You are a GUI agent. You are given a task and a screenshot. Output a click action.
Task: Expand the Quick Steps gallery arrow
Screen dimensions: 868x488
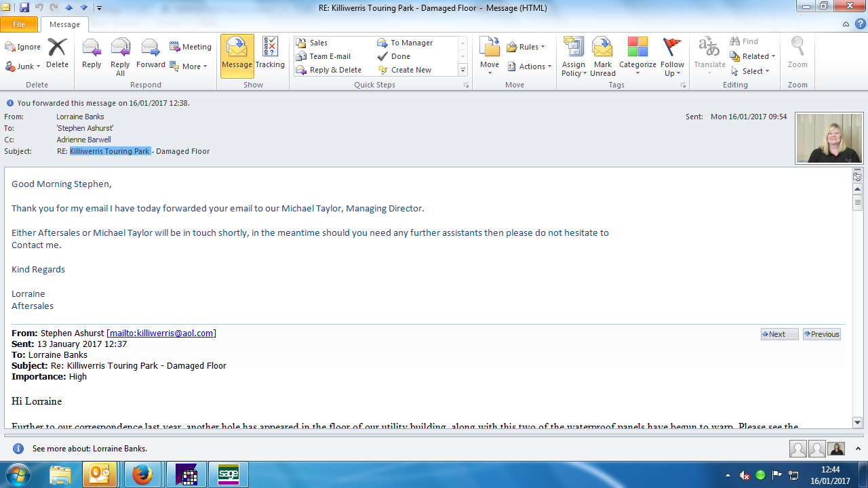463,70
